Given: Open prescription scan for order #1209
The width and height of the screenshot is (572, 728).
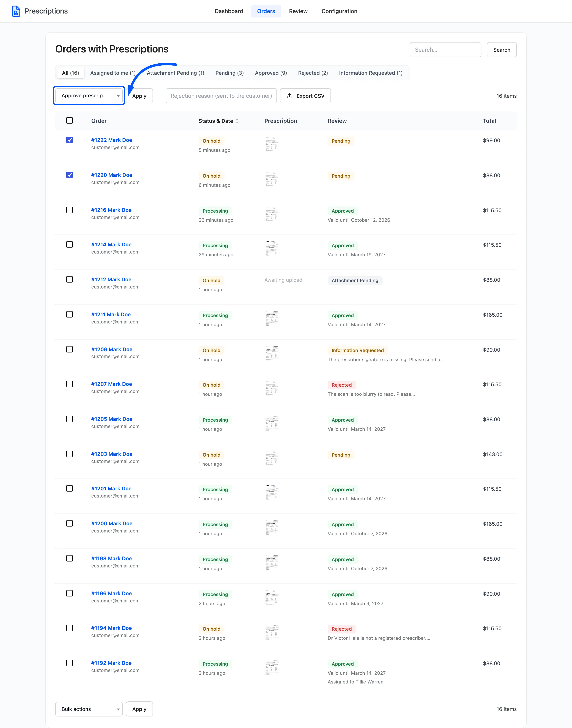Looking at the screenshot, I should [x=272, y=353].
